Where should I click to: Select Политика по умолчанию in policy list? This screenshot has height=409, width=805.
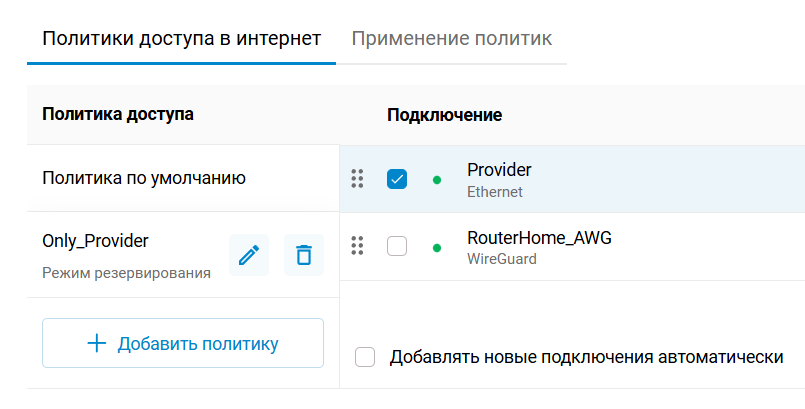(144, 178)
